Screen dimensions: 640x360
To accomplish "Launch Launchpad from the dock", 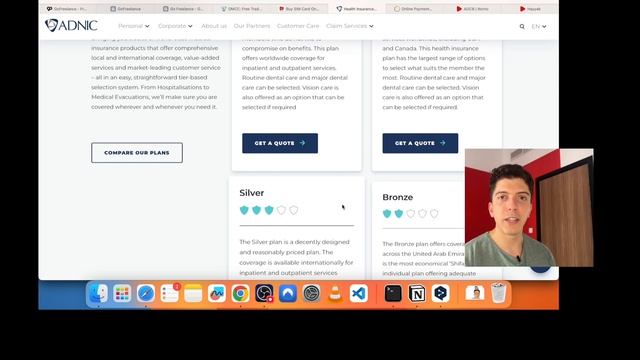I will (122, 293).
